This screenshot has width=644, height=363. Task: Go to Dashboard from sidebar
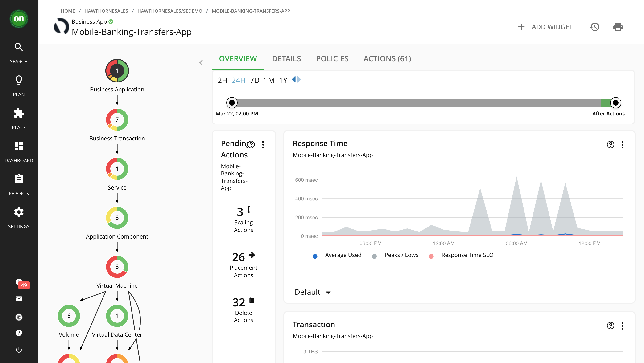coord(19,146)
